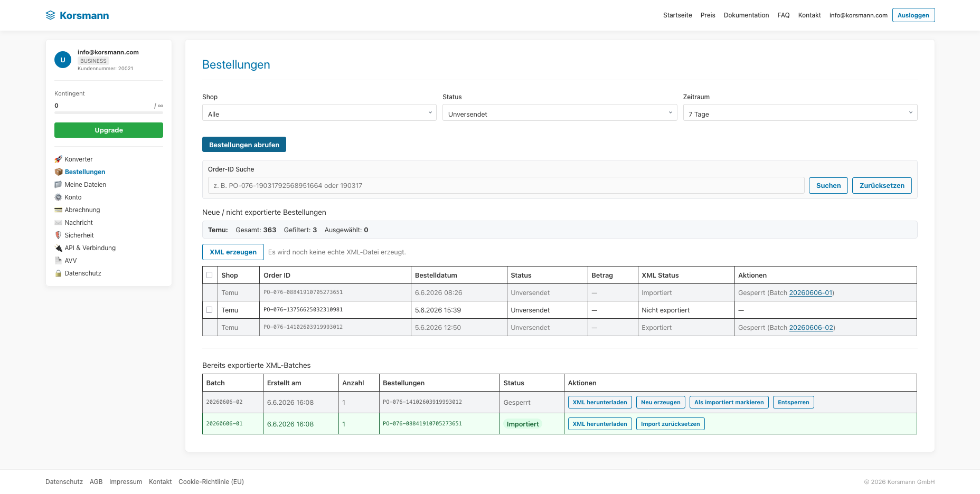
Task: Click the package icon next to Bestellungen
Action: [59, 172]
